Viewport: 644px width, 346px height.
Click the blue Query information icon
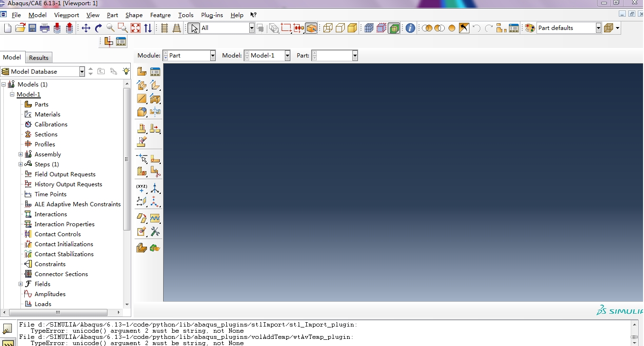(410, 28)
